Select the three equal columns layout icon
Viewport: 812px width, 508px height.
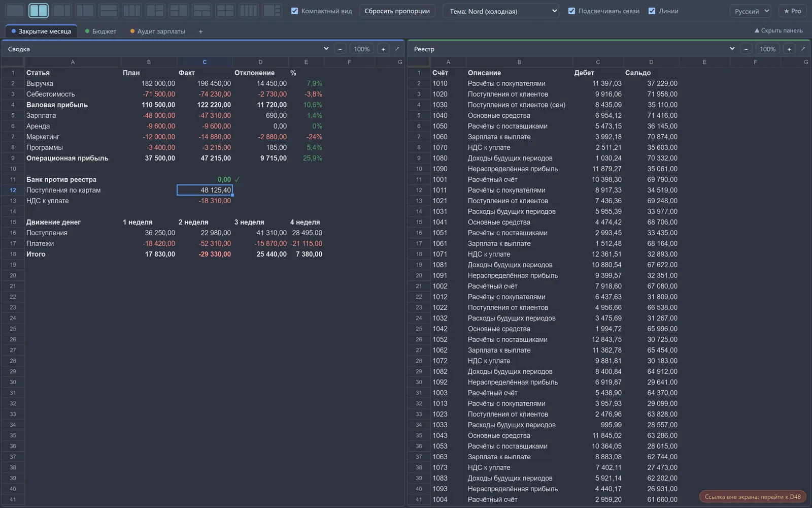pyautogui.click(x=132, y=11)
